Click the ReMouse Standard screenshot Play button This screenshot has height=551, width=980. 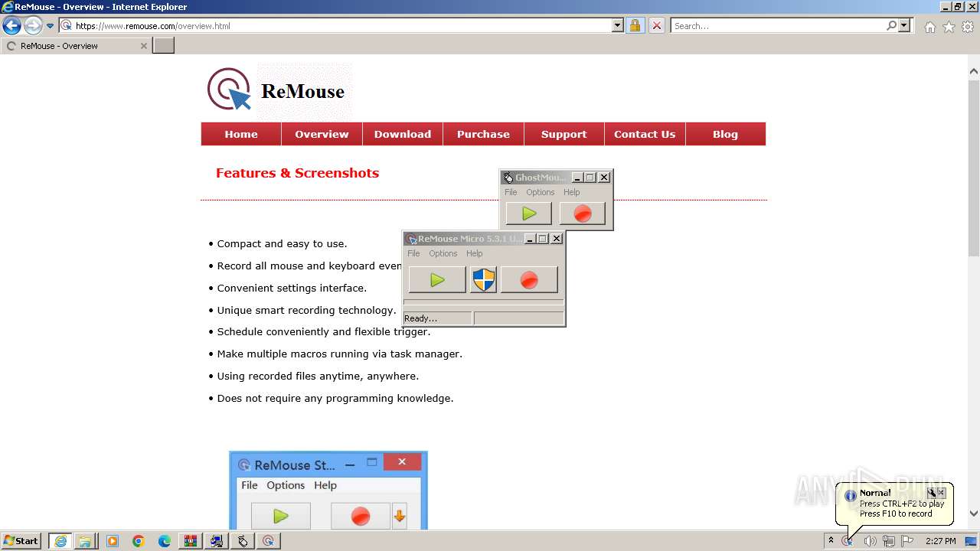[x=281, y=517]
